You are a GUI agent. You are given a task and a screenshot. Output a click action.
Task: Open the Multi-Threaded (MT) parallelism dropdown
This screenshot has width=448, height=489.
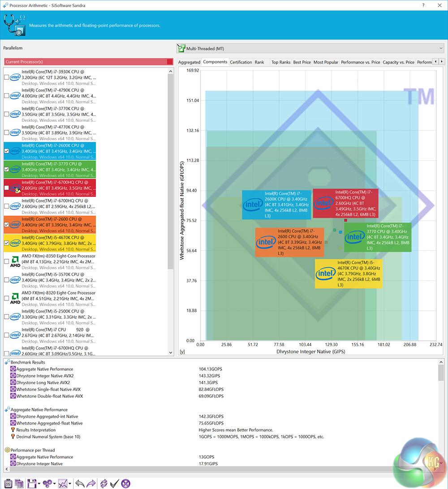310,48
